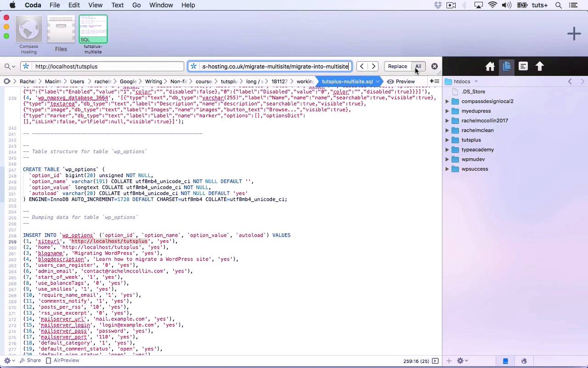Expand the tutsplus folder

coord(447,140)
